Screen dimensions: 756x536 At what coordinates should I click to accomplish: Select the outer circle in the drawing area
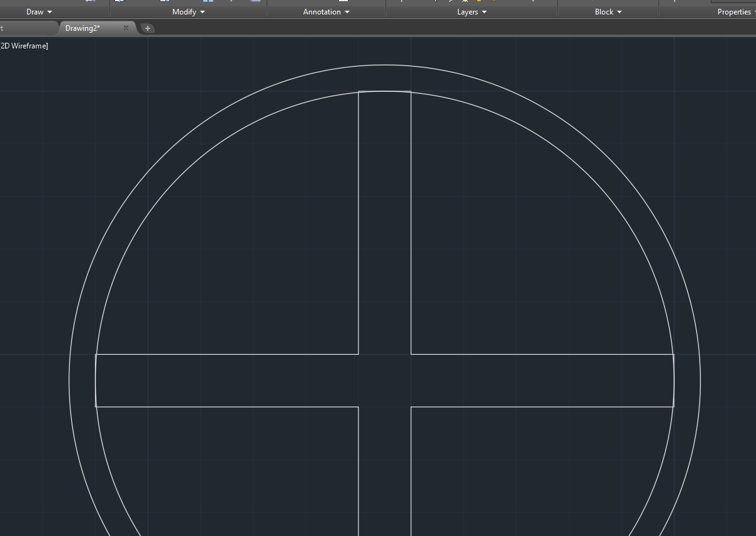pyautogui.click(x=386, y=65)
